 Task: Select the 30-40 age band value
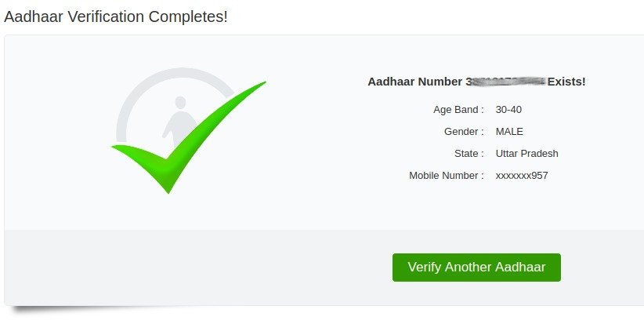click(508, 110)
